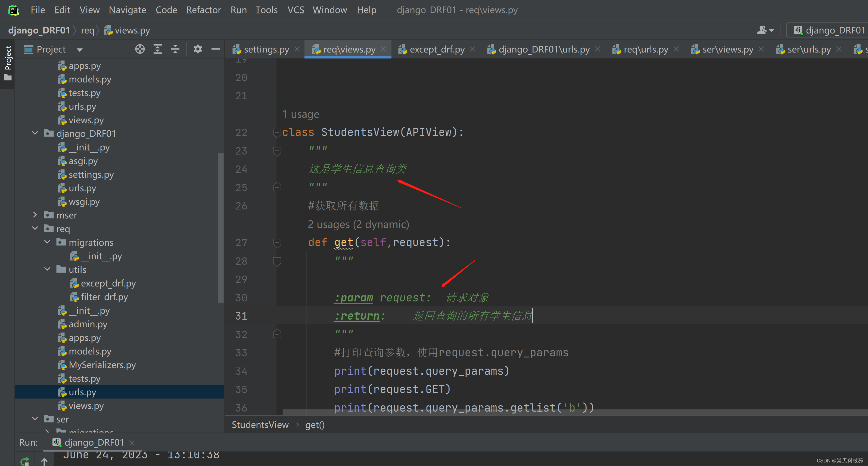Toggle fold marker at line 23 docstring start
The width and height of the screenshot is (868, 466).
(277, 151)
